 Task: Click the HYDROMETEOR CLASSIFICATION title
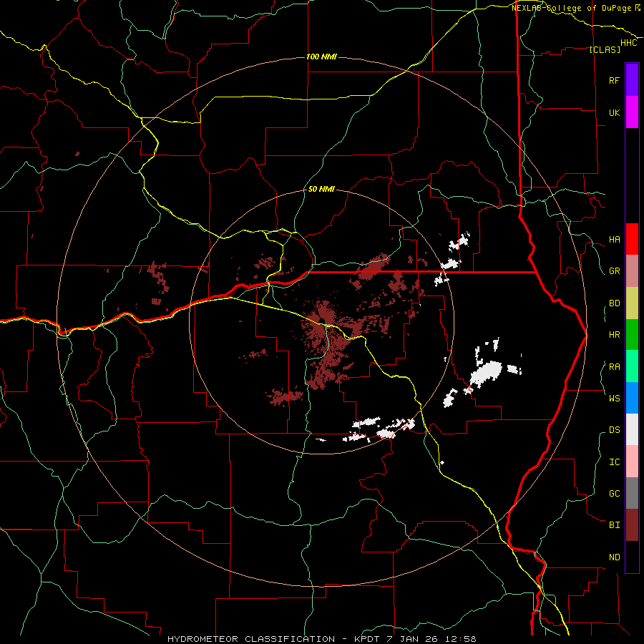pyautogui.click(x=251, y=639)
